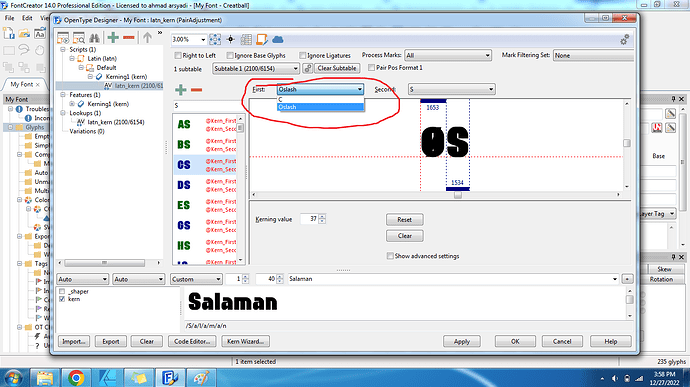The width and height of the screenshot is (690, 387).
Task: Click the Cancel button
Action: pos(562,341)
